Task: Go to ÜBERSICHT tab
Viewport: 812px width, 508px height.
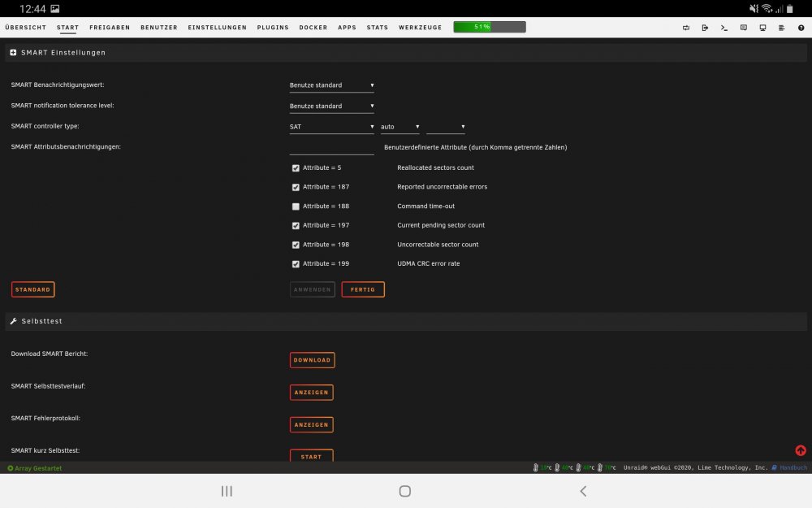Action: [x=25, y=28]
